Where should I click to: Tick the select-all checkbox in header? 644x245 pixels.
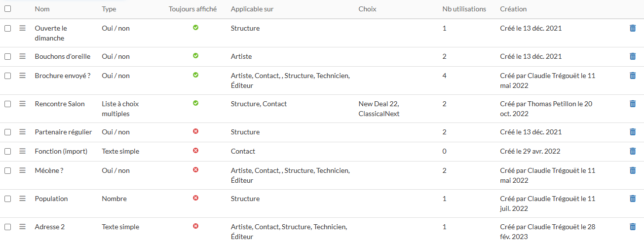(7, 9)
